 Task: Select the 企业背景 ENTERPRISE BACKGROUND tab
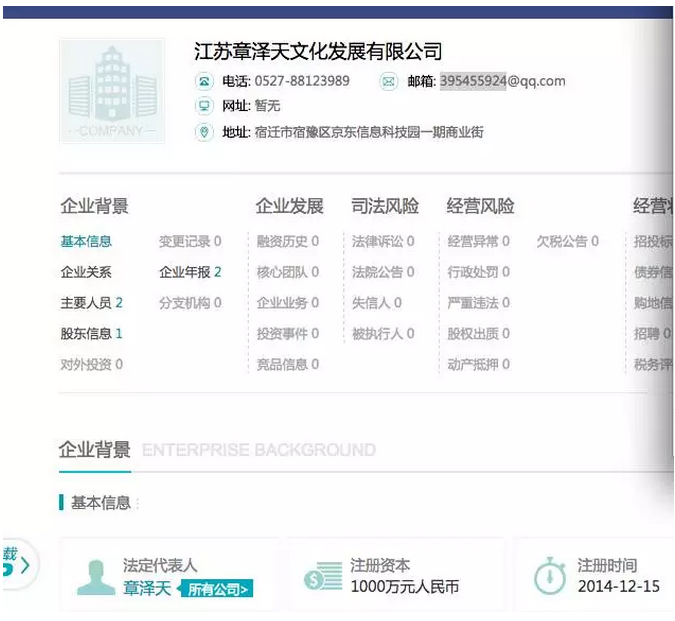[95, 450]
